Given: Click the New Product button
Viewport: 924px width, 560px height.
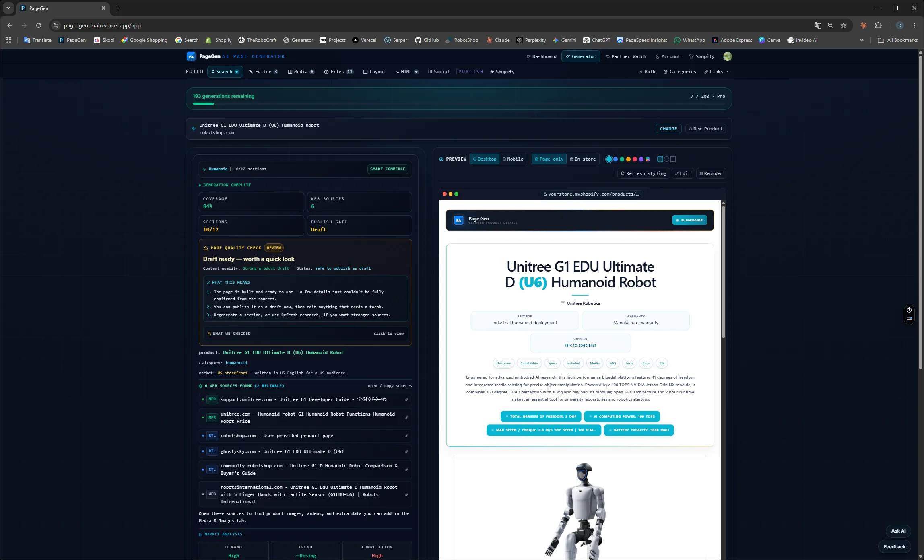Looking at the screenshot, I should pyautogui.click(x=705, y=129).
